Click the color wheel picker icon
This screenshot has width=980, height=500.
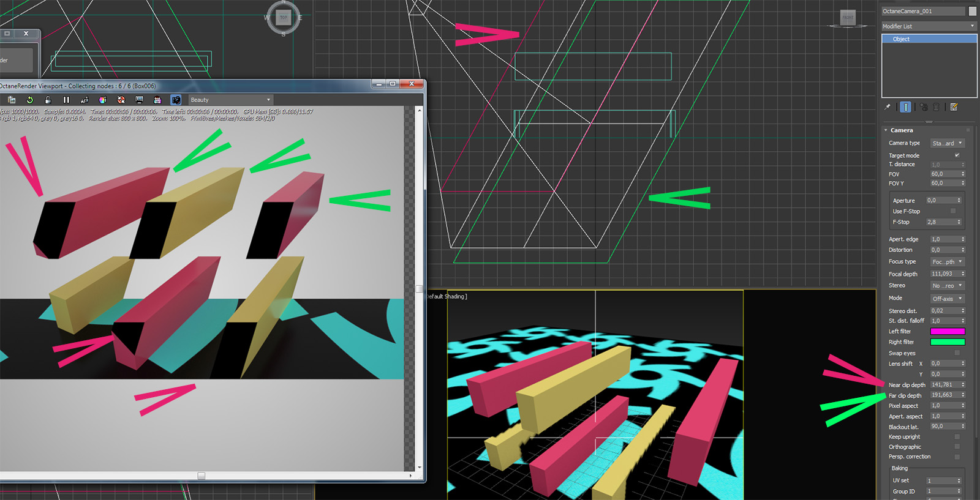(102, 100)
